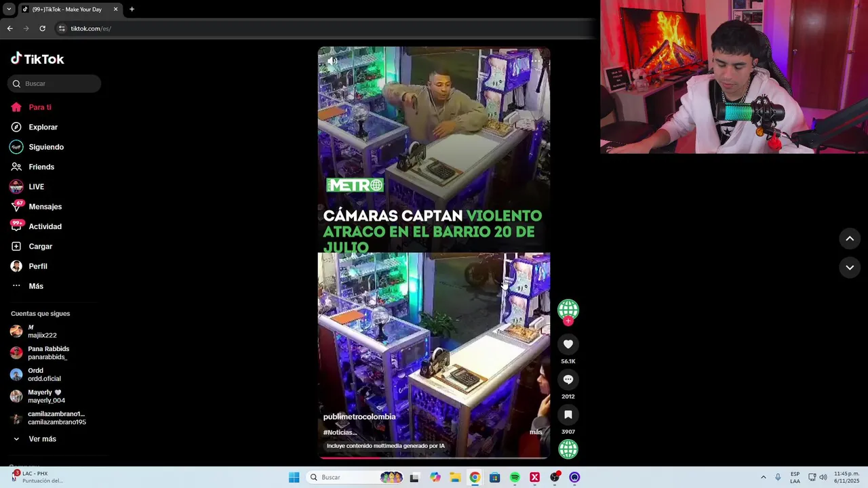Follow creator with red plus badge
The width and height of the screenshot is (868, 488).
(x=568, y=321)
